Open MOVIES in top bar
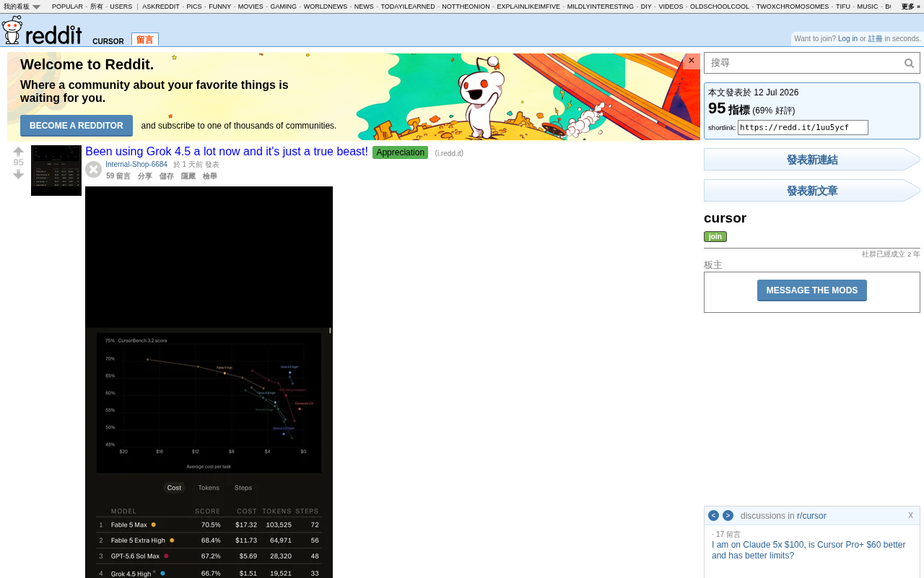Screen dimensions: 924x578 coord(250,7)
